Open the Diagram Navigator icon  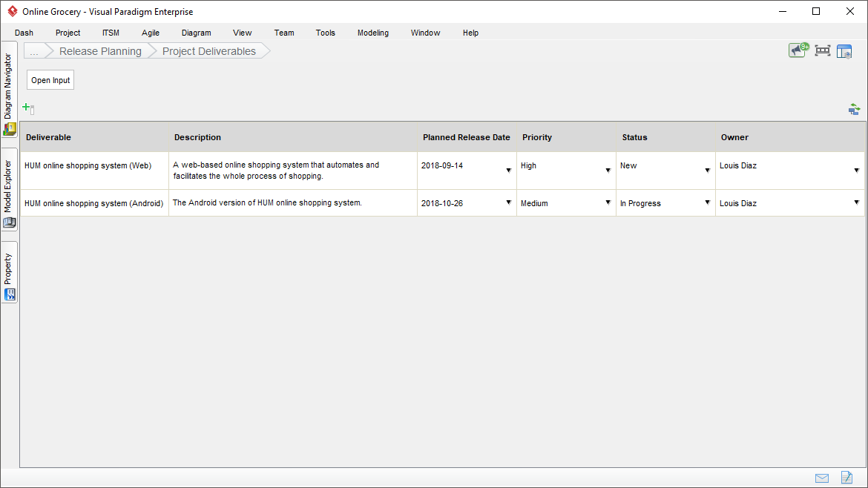[x=10, y=130]
